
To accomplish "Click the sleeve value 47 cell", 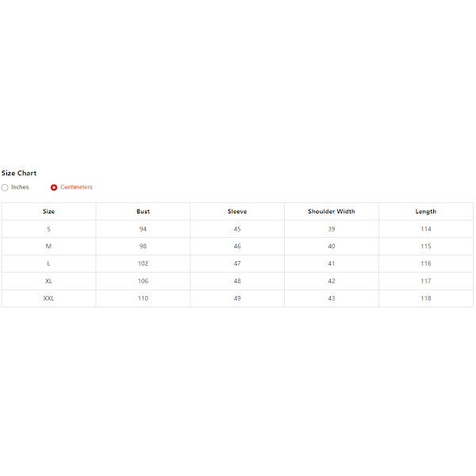I will pos(237,263).
